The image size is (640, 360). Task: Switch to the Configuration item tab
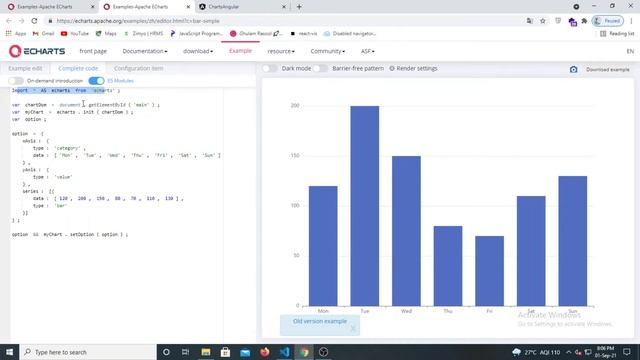pos(138,68)
